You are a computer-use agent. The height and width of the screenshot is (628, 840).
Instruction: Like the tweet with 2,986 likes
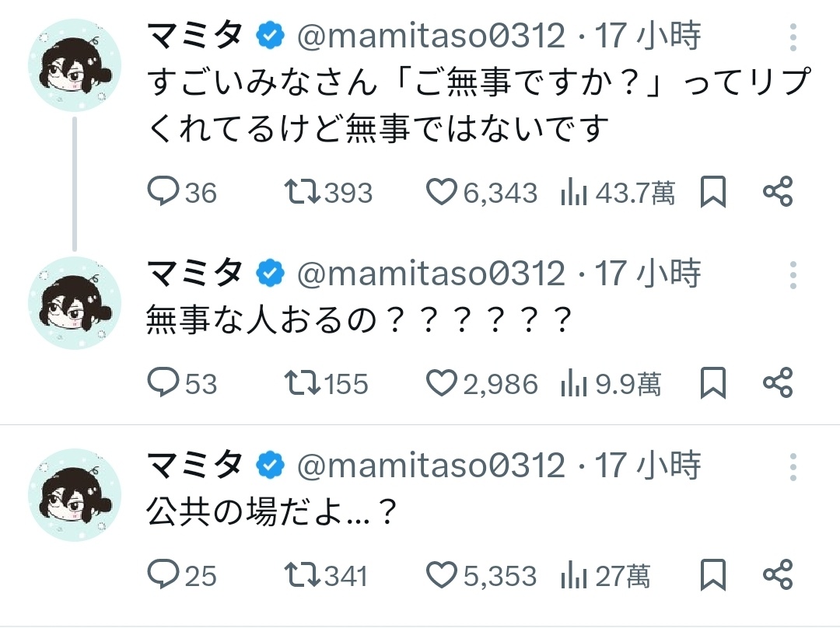[x=443, y=383]
